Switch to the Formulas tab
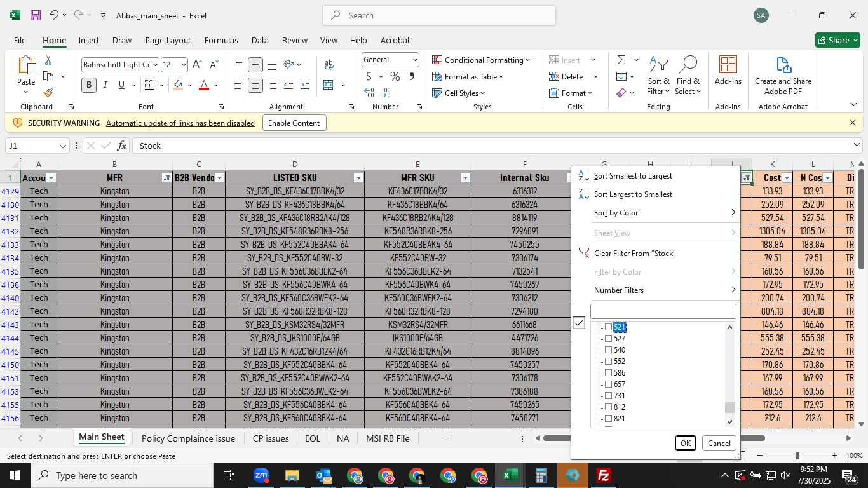 click(x=221, y=40)
